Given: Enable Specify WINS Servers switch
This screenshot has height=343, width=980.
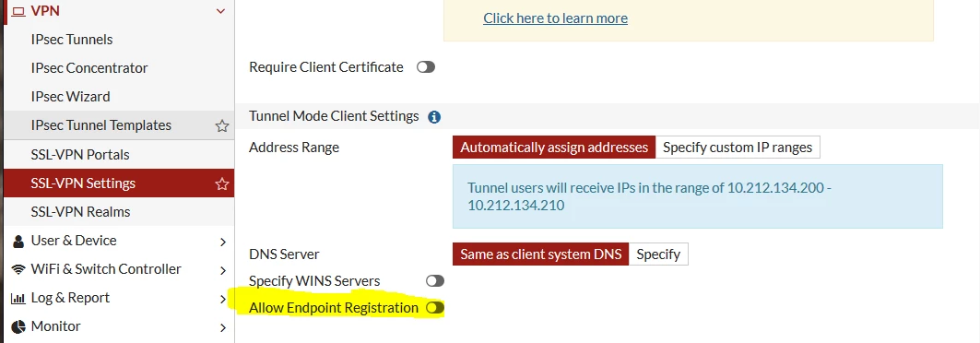Looking at the screenshot, I should pos(435,281).
